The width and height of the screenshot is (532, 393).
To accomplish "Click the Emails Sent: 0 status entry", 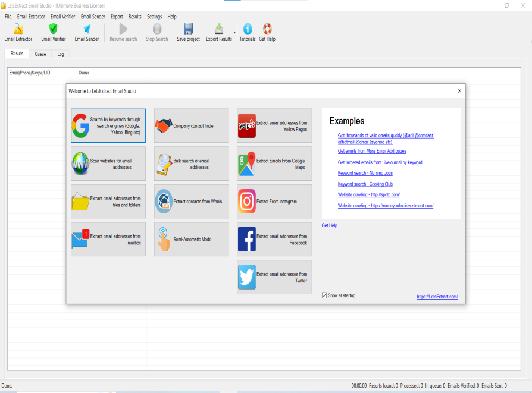I will [495, 386].
